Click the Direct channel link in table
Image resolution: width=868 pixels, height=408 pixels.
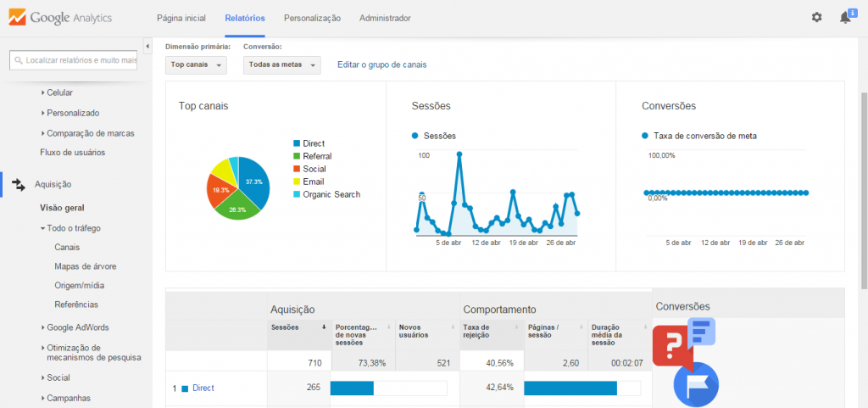(x=203, y=388)
